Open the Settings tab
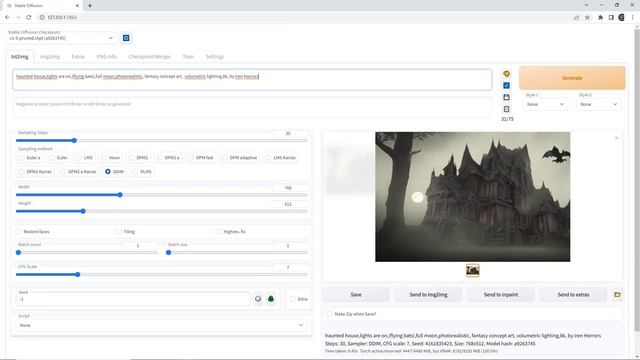This screenshot has width=640, height=360. 215,57
